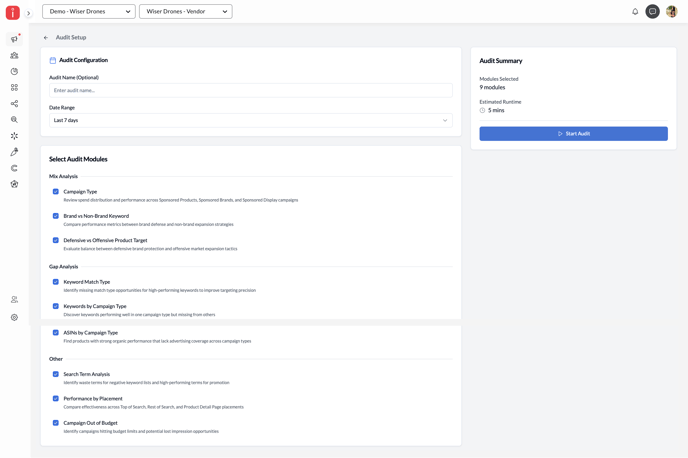Screen dimensions: 688x458
Task: Click the back arrow beside Audit Setup
Action: tap(46, 37)
